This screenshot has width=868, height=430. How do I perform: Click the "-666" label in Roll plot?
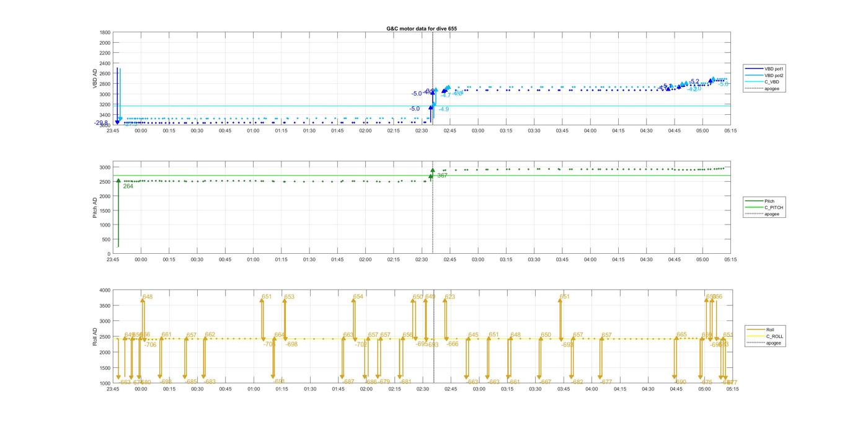click(x=453, y=344)
